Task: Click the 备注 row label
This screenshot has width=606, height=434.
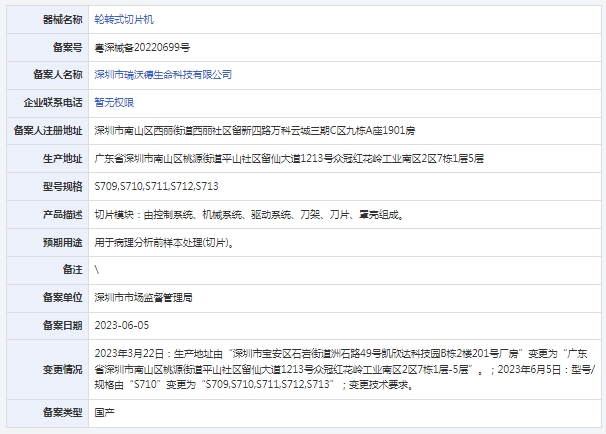Action: (73, 270)
